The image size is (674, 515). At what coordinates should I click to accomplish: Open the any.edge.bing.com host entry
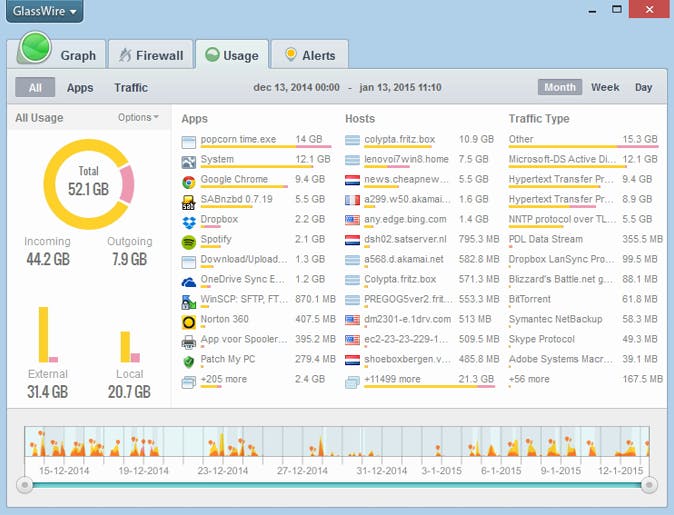coord(405,219)
